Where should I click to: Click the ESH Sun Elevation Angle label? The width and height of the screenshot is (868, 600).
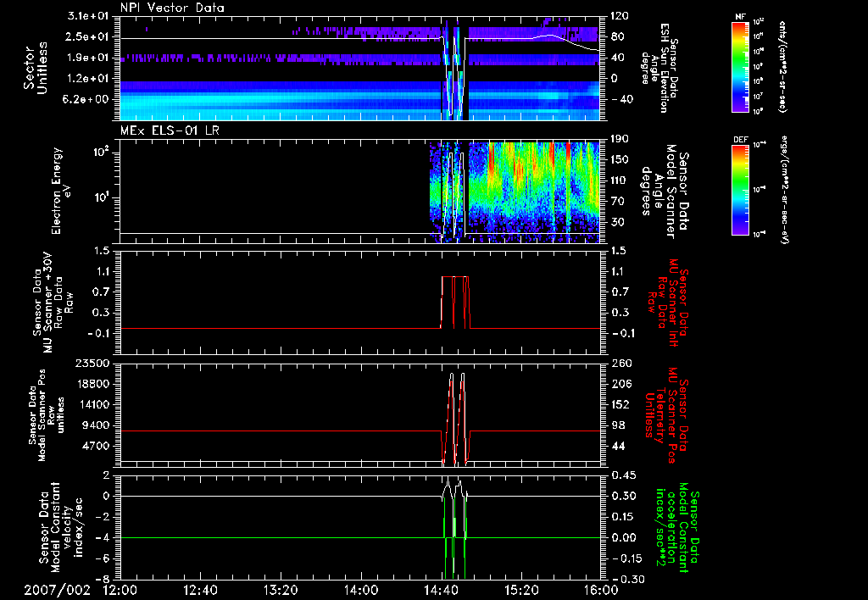click(x=665, y=66)
